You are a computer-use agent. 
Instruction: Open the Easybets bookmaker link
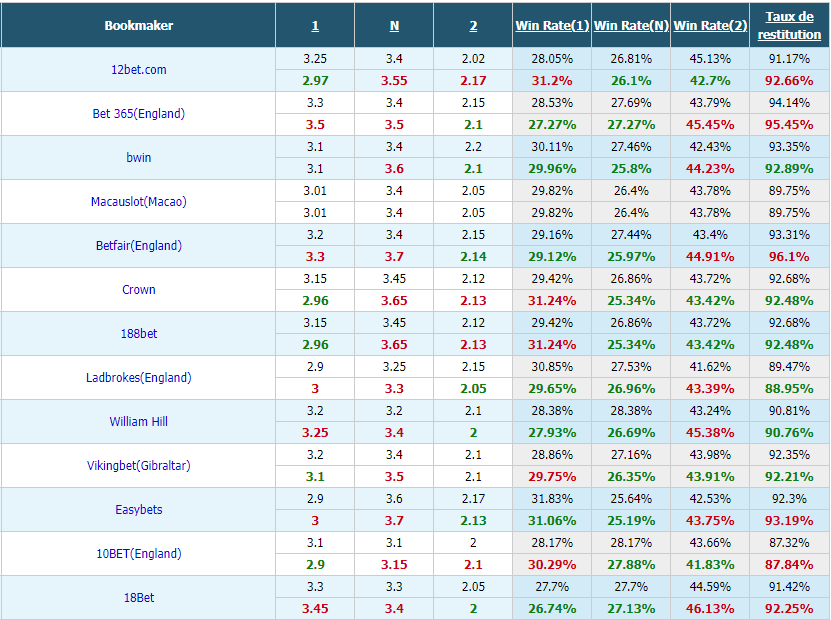(138, 509)
